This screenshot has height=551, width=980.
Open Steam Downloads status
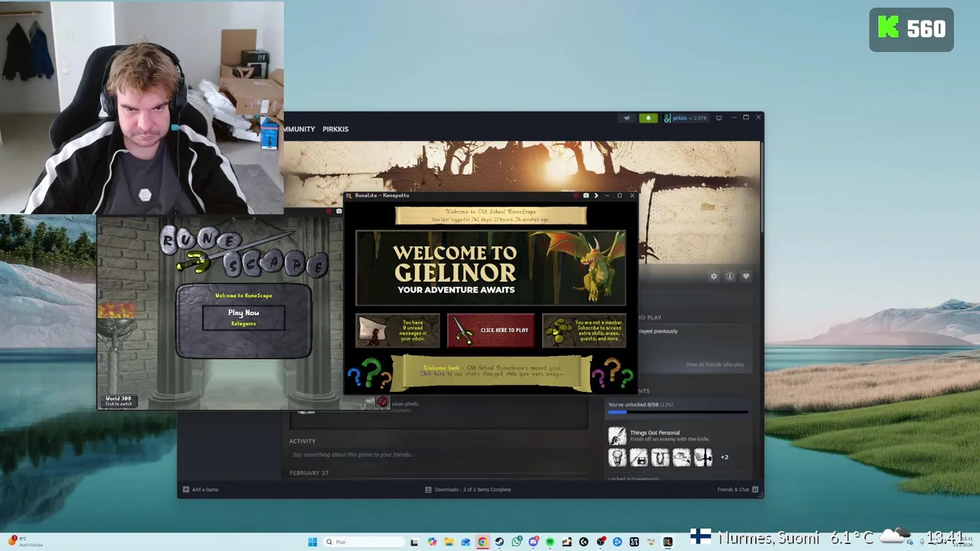click(x=468, y=489)
